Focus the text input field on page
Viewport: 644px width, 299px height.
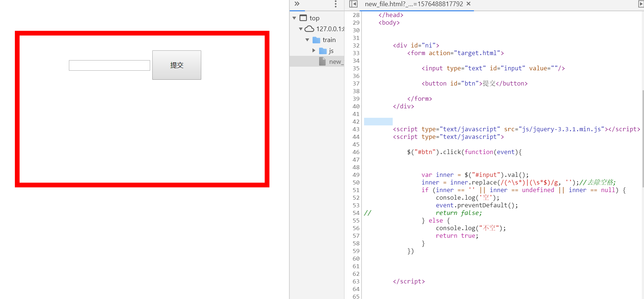[x=110, y=65]
